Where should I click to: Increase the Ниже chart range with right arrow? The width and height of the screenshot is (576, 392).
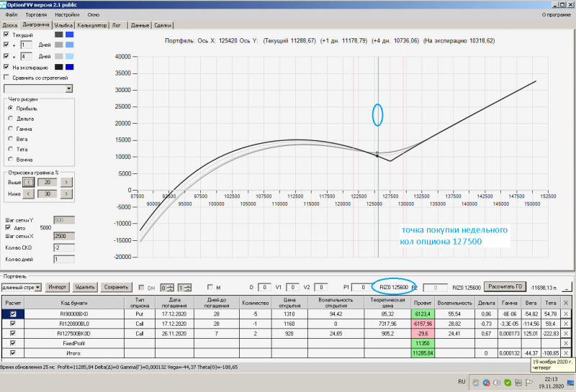point(66,193)
